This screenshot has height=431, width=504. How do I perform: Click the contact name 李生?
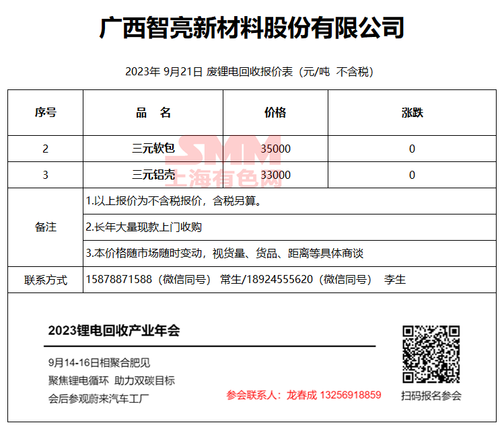pyautogui.click(x=395, y=280)
